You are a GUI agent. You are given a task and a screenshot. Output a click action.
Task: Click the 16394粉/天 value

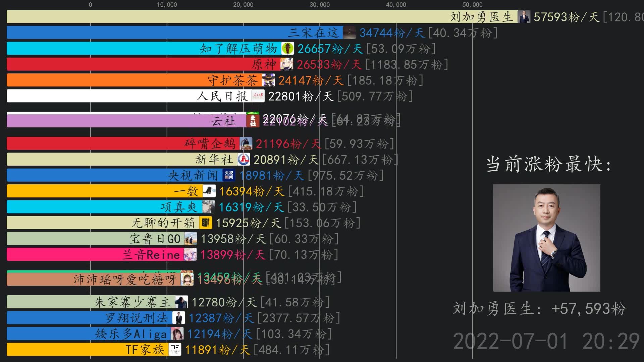[252, 191]
